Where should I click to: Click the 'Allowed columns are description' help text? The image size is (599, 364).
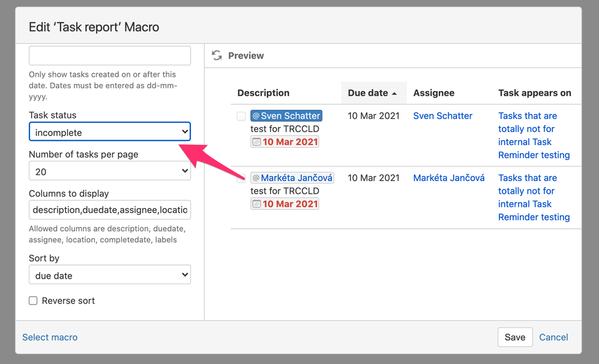click(107, 234)
